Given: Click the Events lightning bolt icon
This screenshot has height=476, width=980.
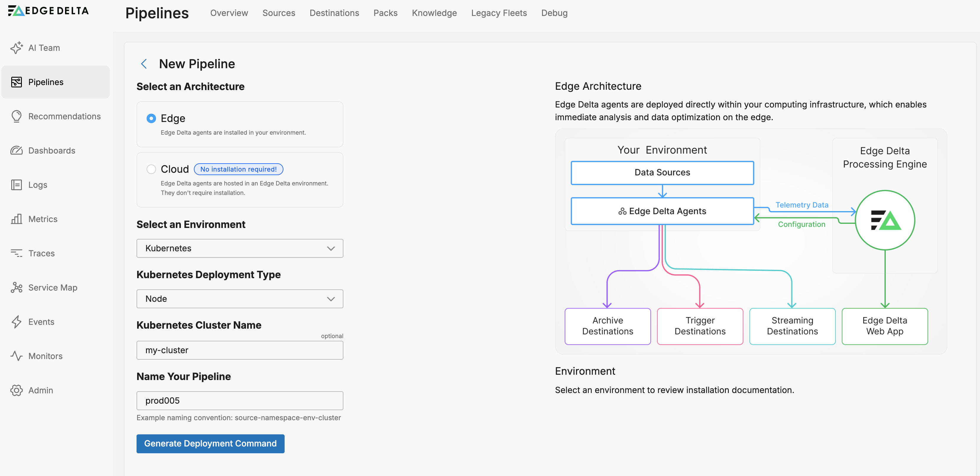Looking at the screenshot, I should click(x=16, y=322).
